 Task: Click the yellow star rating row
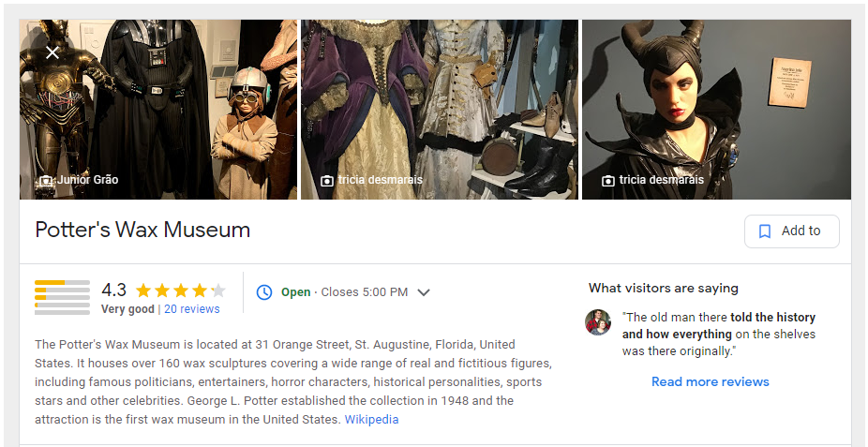181,291
